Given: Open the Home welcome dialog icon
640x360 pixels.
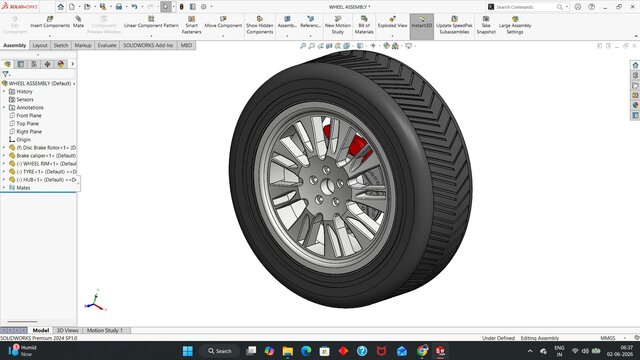Looking at the screenshot, I should [61, 7].
